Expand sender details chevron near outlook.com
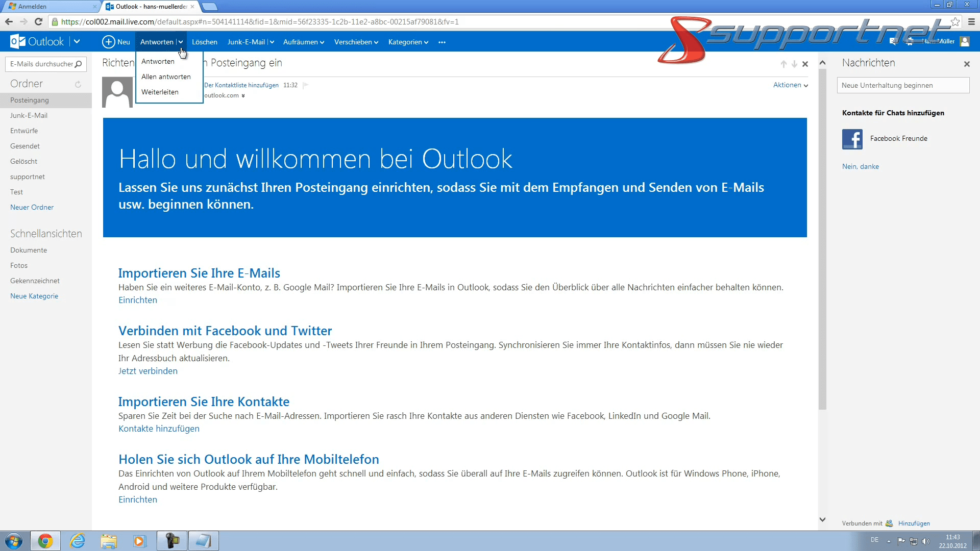The width and height of the screenshot is (980, 551). coord(243,96)
